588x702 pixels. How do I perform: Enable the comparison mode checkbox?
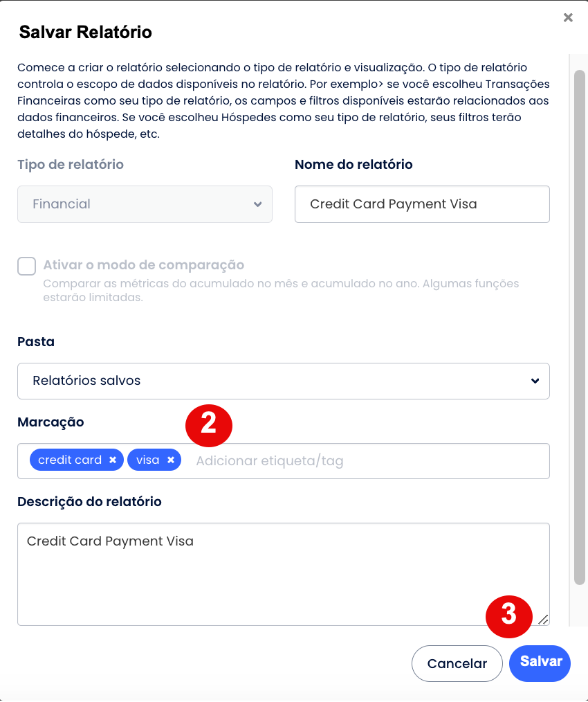point(27,266)
